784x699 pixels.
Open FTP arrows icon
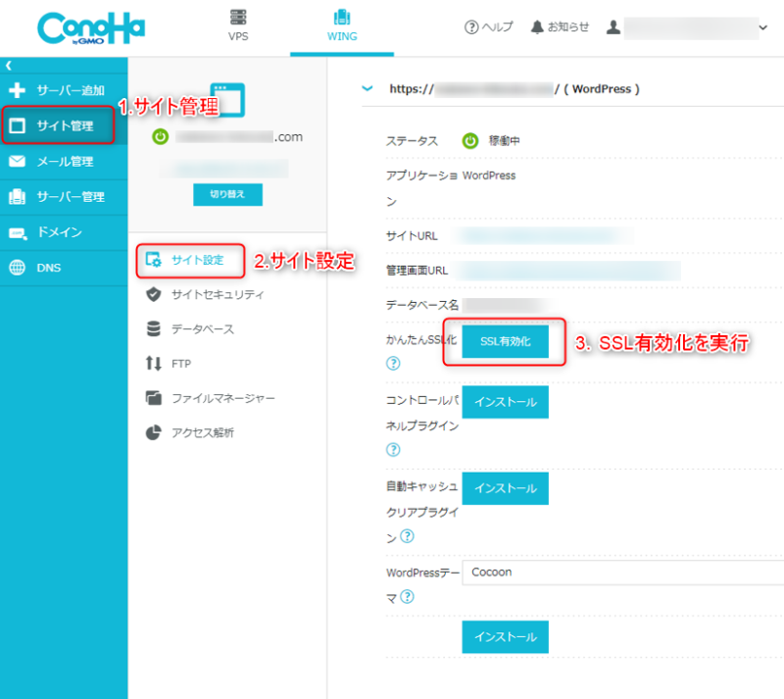pyautogui.click(x=154, y=364)
